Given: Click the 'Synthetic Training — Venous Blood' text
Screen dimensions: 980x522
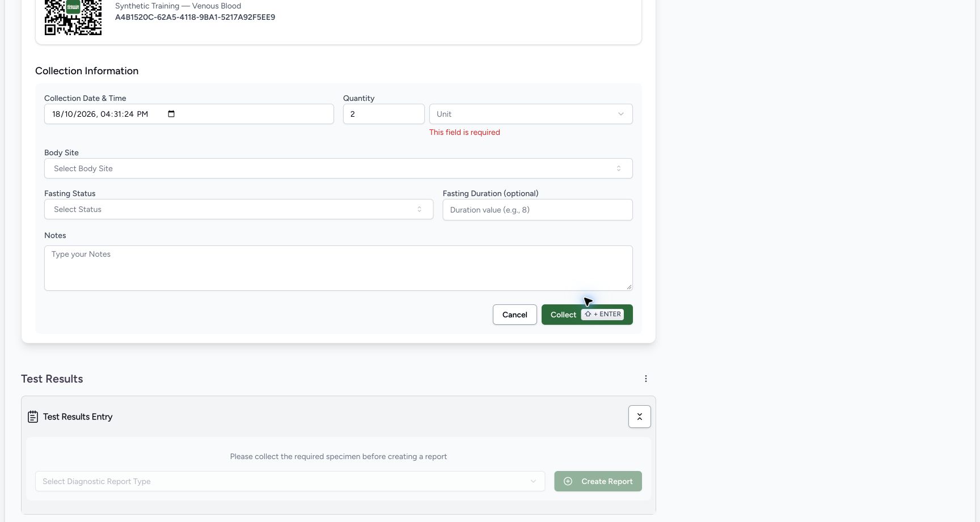Looking at the screenshot, I should 178,6.
